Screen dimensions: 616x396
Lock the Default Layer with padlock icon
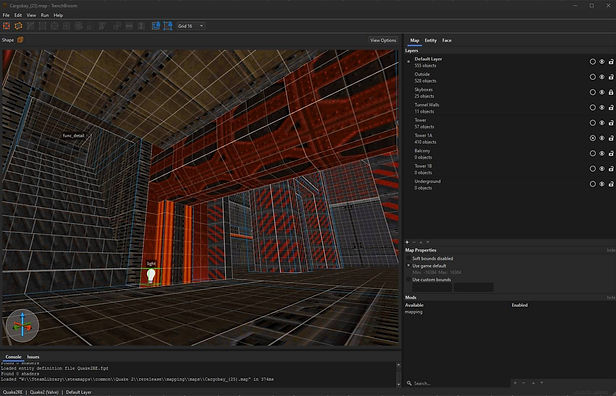[611, 62]
